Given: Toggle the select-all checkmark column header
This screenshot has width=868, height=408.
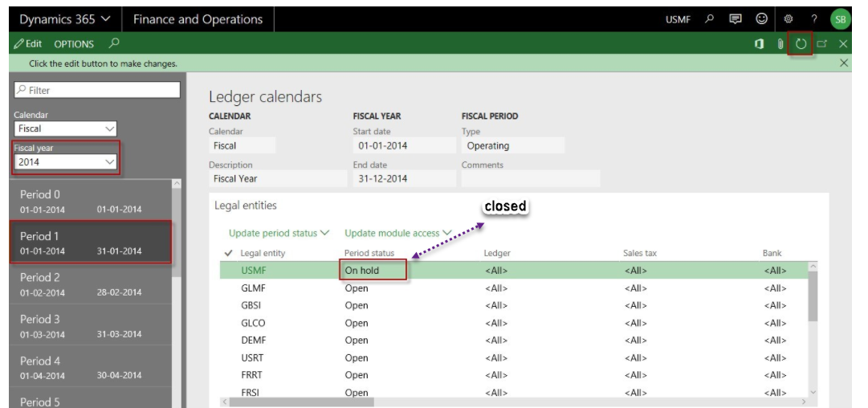Looking at the screenshot, I should (x=228, y=253).
